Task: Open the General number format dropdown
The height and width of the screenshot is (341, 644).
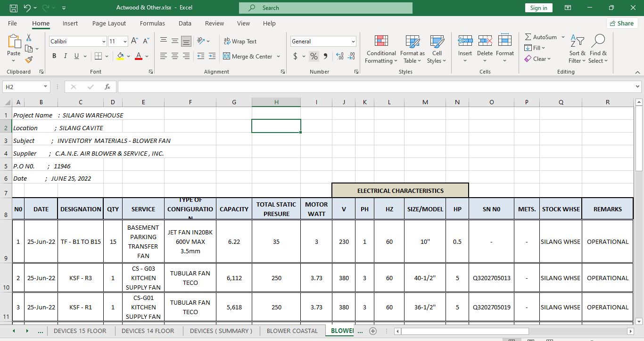Action: (353, 42)
